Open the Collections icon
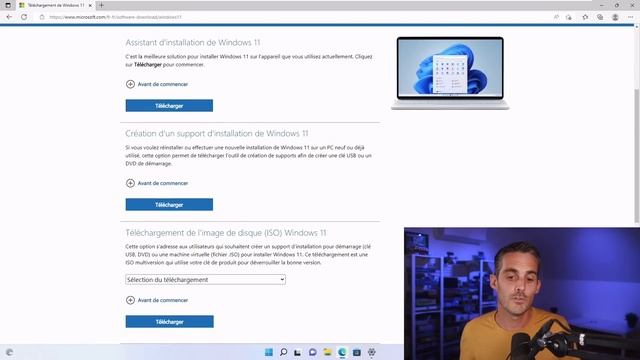 (x=600, y=17)
